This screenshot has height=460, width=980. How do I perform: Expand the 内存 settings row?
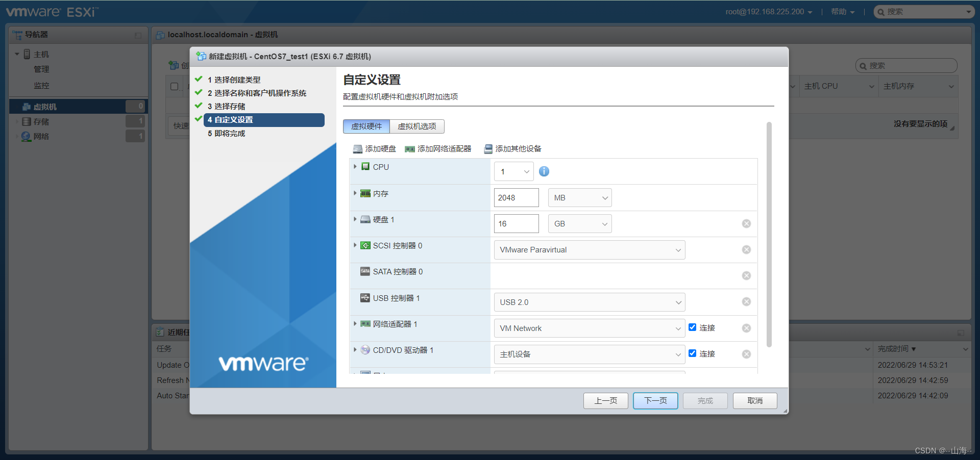tap(355, 193)
